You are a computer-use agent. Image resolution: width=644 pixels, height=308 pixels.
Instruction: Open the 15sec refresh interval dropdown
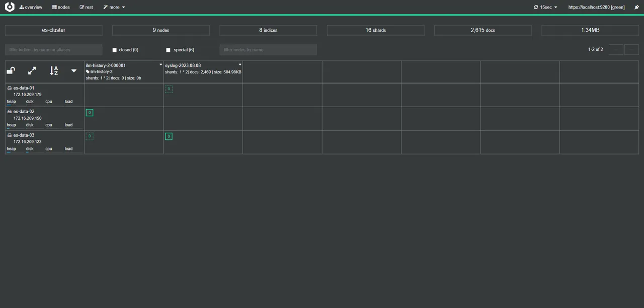546,8
